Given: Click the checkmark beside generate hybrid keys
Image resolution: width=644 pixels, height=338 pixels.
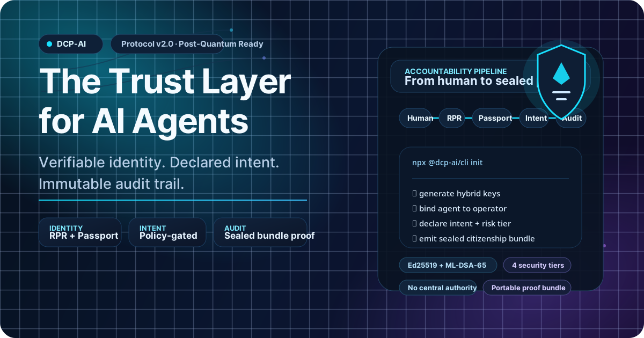Looking at the screenshot, I should tap(414, 194).
